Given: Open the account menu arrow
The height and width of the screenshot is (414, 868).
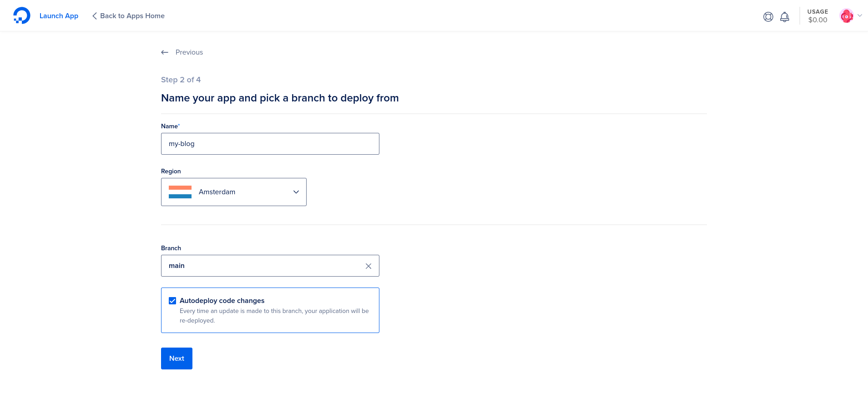Looking at the screenshot, I should (860, 15).
